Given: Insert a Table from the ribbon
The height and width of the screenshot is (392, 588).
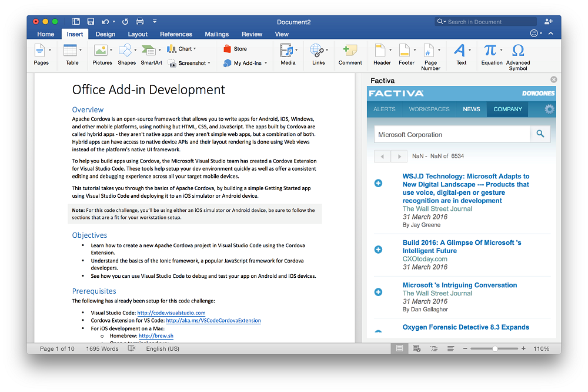Looking at the screenshot, I should [70, 50].
